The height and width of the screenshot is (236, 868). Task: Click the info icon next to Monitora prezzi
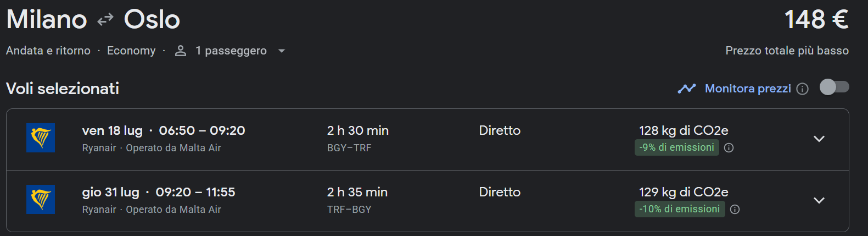pos(803,89)
